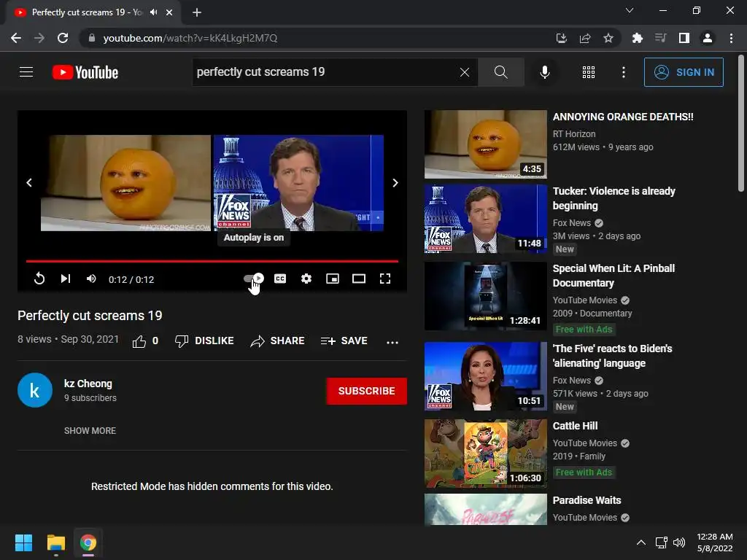Screen dimensions: 747x560
Task: Open Chrome extensions puzzle icon
Action: pyautogui.click(x=637, y=38)
